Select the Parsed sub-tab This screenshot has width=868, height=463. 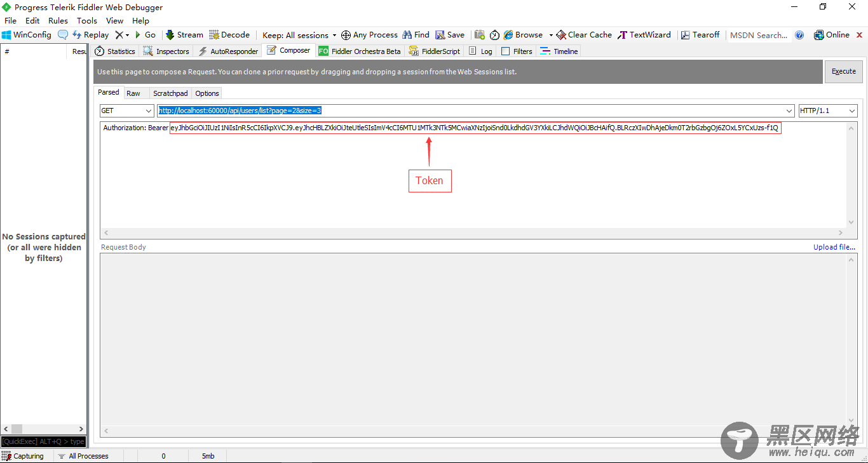coord(109,93)
